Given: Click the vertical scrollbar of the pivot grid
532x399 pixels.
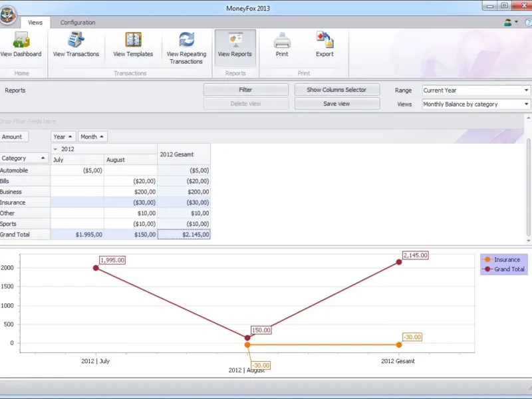Looking at the screenshot, I should click(x=528, y=187).
